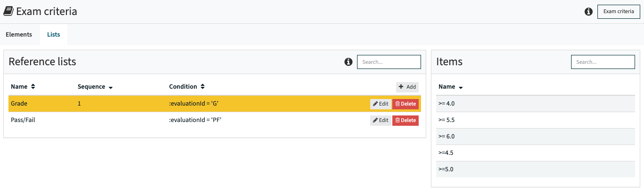Delete the Grade reference list
Viewport: 644px width, 191px height.
405,104
